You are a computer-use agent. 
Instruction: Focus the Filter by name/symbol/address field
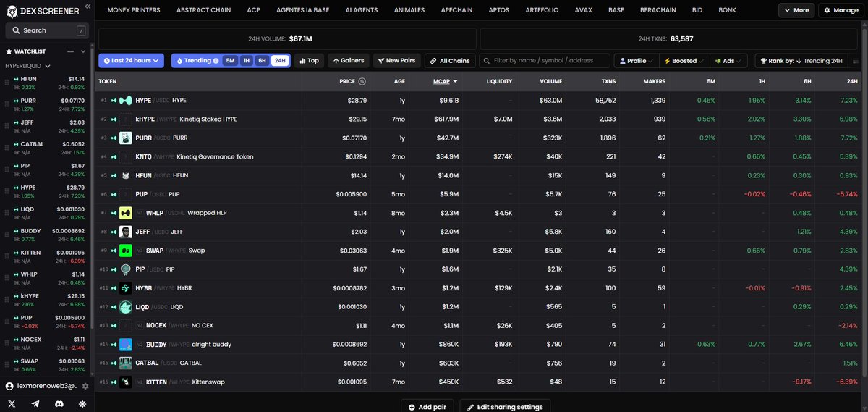(545, 61)
